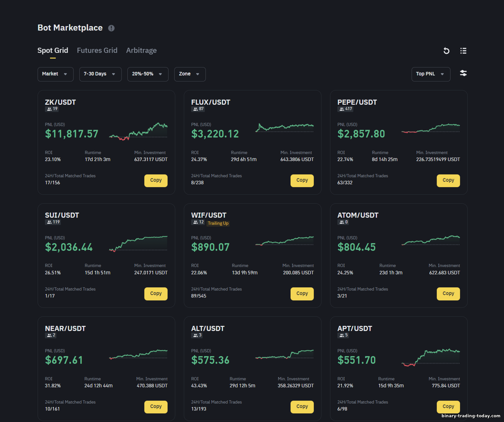Copy the FLUX/USDT bot
The image size is (504, 422).
302,181
